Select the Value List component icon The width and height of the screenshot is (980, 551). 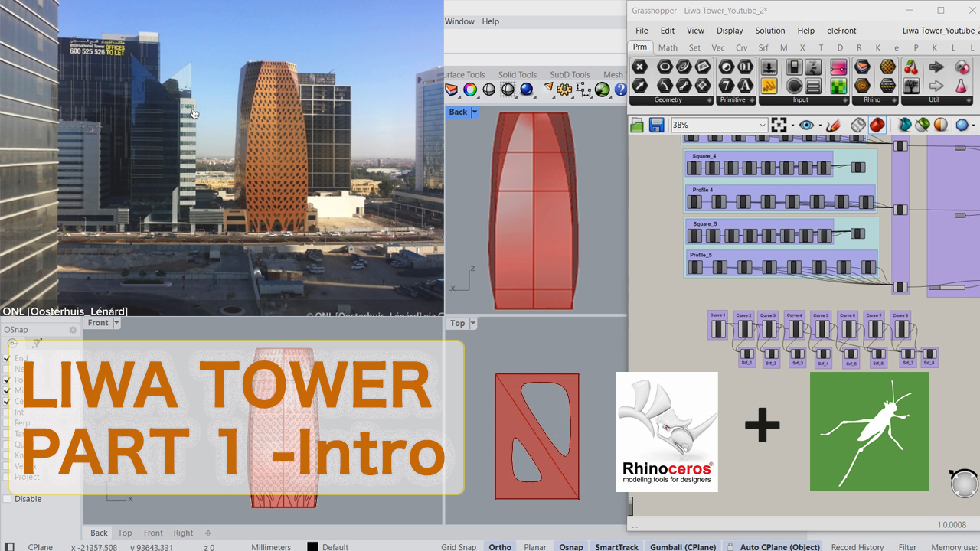pyautogui.click(x=813, y=86)
